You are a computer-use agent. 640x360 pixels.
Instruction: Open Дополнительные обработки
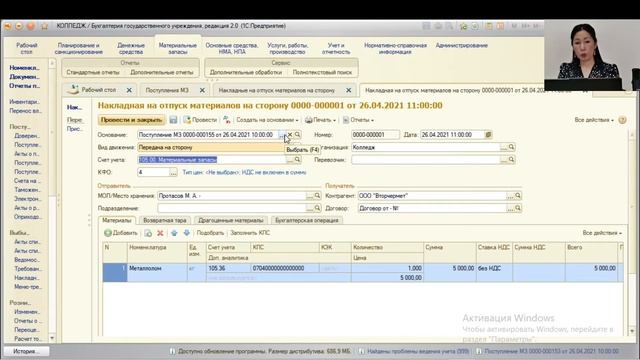tap(246, 72)
